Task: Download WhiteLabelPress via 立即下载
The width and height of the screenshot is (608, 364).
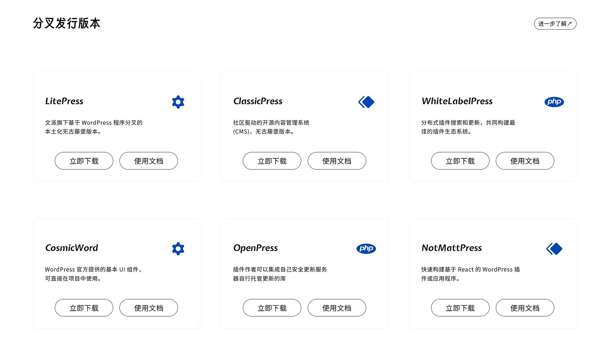Action: [460, 161]
